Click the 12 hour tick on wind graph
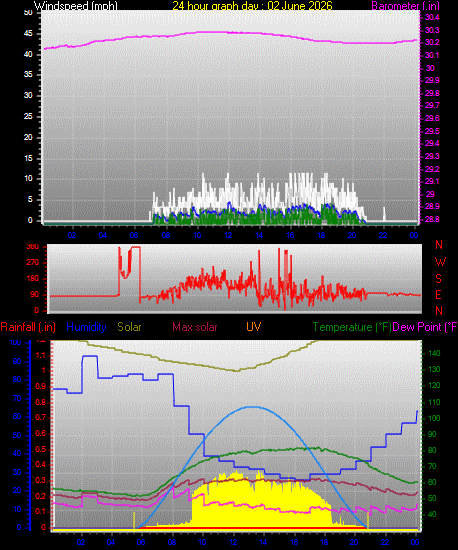This screenshot has width=458, height=550. 228,235
